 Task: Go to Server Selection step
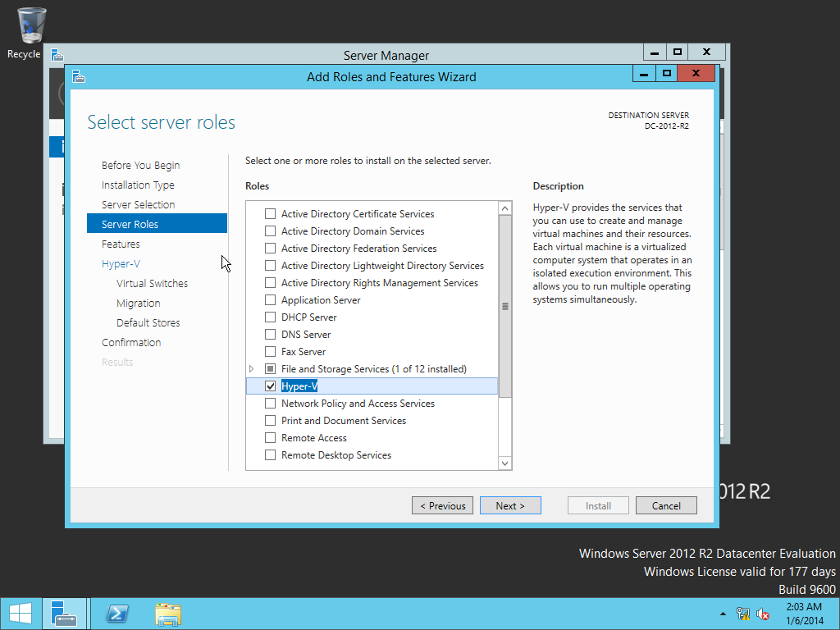point(138,204)
